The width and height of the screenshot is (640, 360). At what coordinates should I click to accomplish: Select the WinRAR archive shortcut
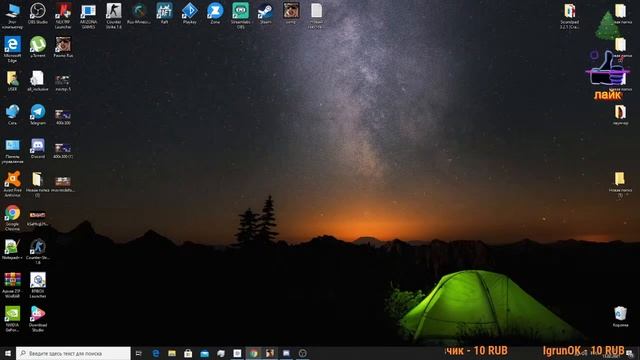[12, 285]
